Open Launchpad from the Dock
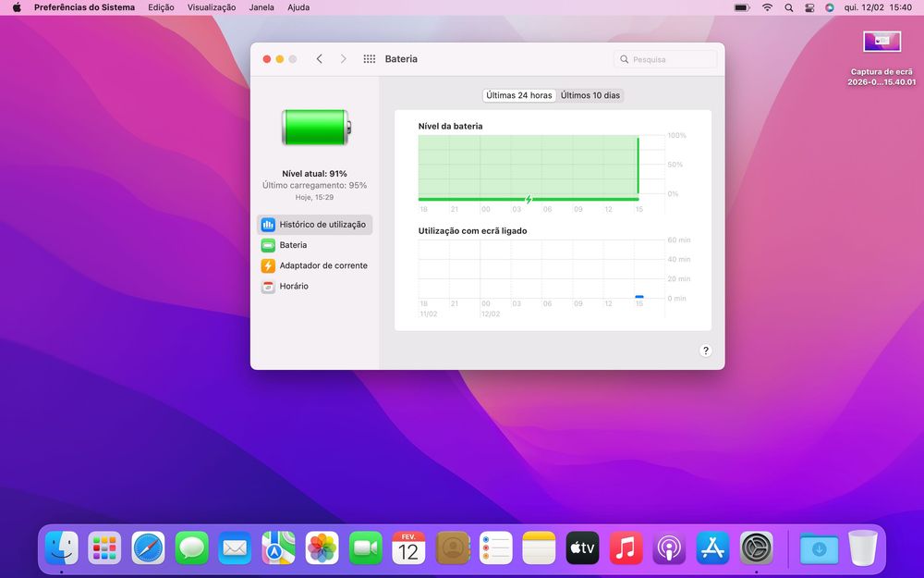 (x=105, y=548)
